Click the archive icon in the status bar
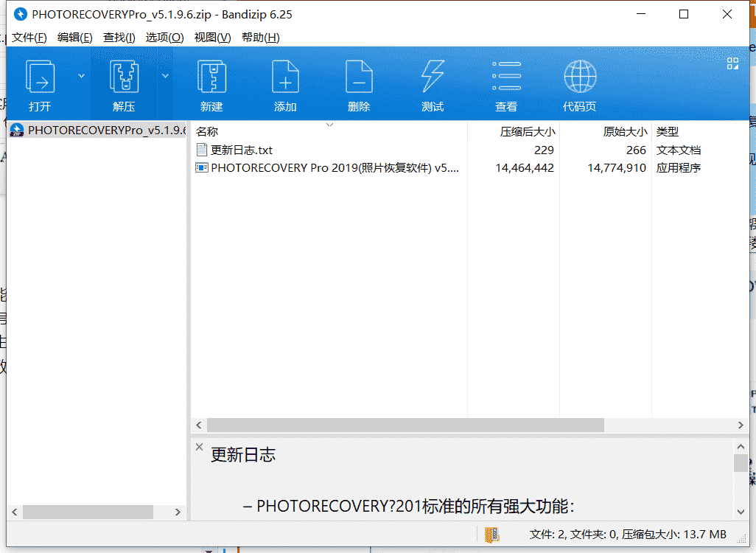The image size is (756, 553). pyautogui.click(x=491, y=535)
